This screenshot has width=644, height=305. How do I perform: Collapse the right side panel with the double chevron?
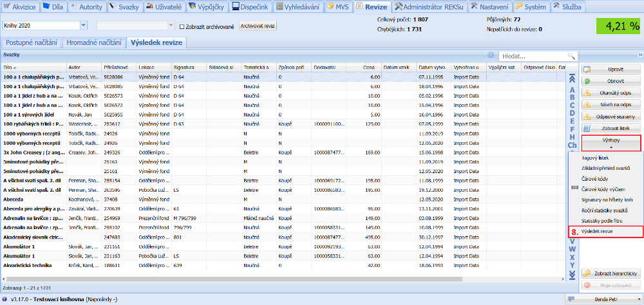640,55
